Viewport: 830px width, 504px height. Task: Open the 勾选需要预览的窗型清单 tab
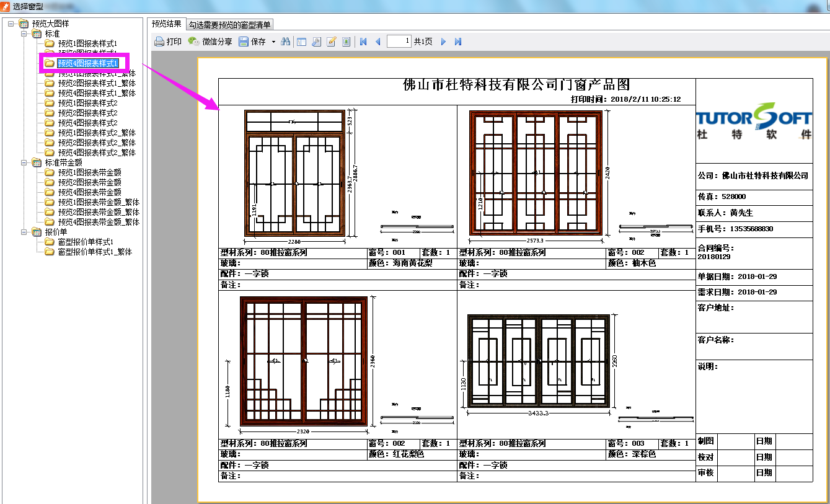[x=230, y=25]
